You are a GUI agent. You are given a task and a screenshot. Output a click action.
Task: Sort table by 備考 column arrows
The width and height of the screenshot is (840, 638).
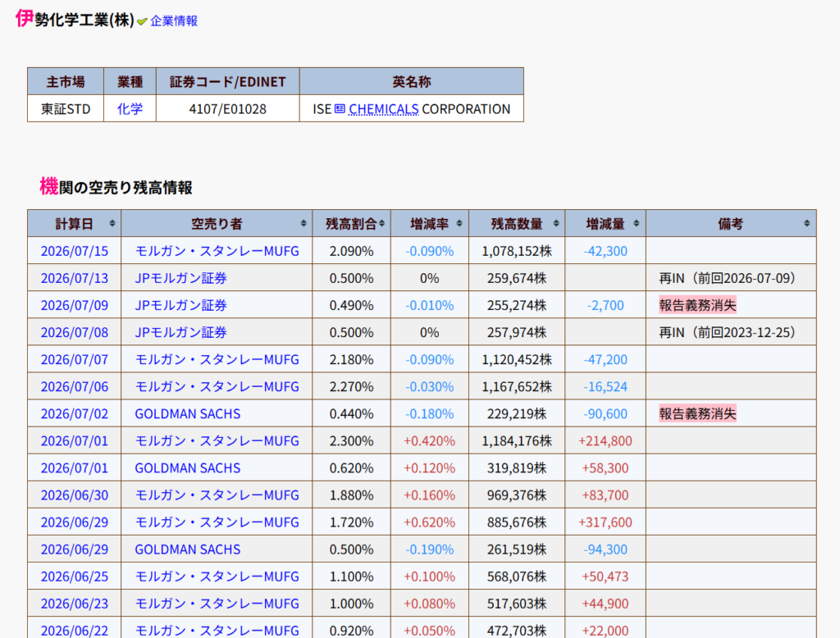pyautogui.click(x=807, y=223)
